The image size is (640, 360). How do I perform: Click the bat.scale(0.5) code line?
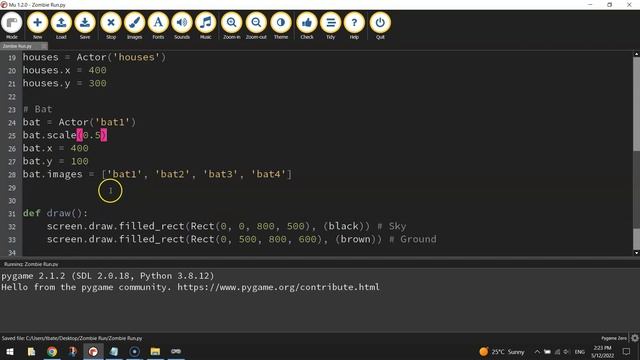point(65,135)
